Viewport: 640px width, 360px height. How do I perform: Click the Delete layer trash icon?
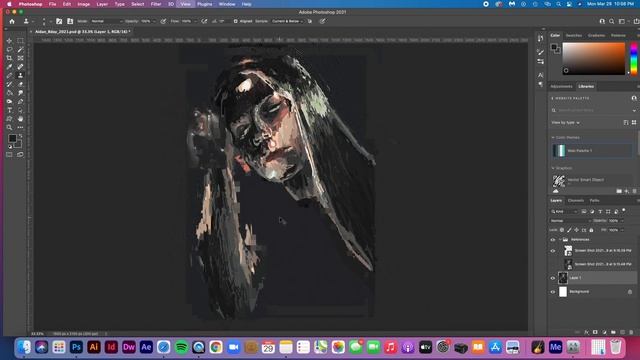[631, 333]
